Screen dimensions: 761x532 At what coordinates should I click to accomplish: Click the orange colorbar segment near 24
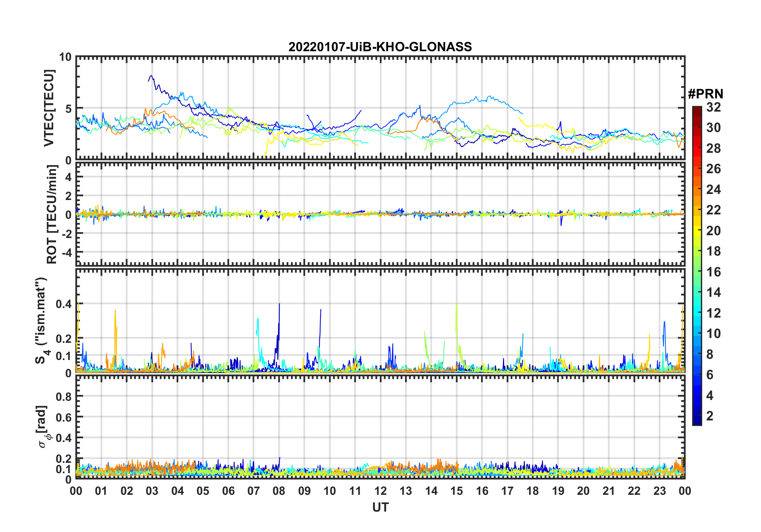(x=697, y=190)
